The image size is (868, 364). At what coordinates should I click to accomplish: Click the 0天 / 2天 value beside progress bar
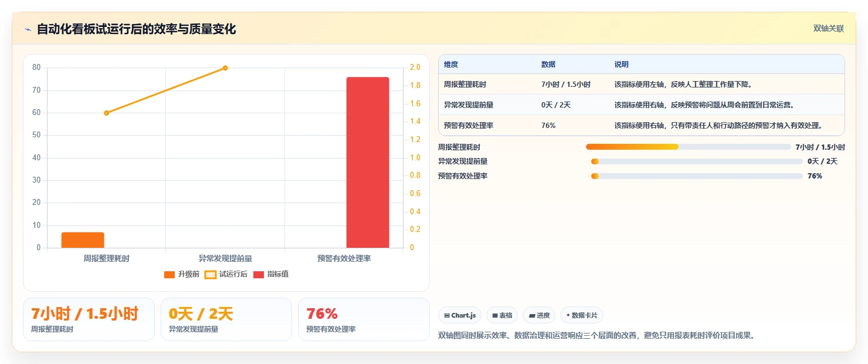(822, 161)
